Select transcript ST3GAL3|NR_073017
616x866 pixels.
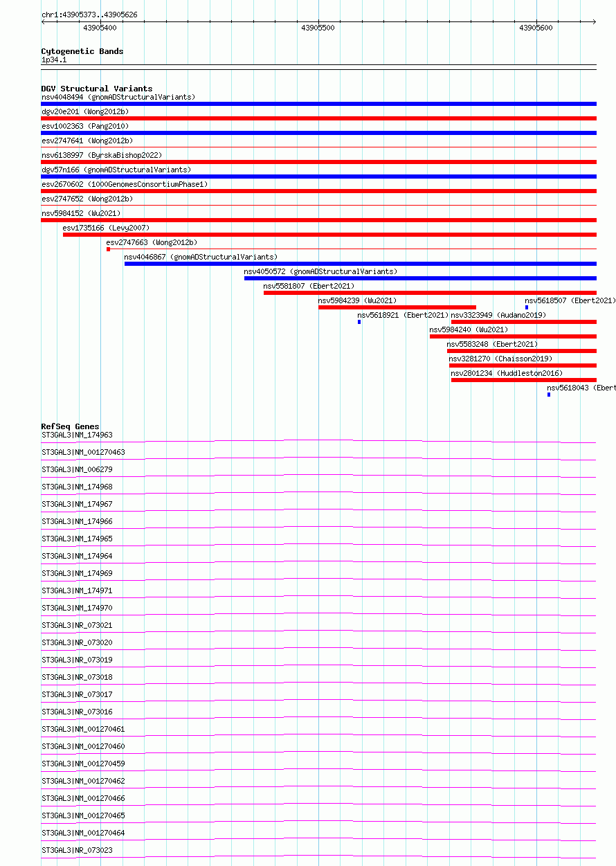(x=77, y=694)
